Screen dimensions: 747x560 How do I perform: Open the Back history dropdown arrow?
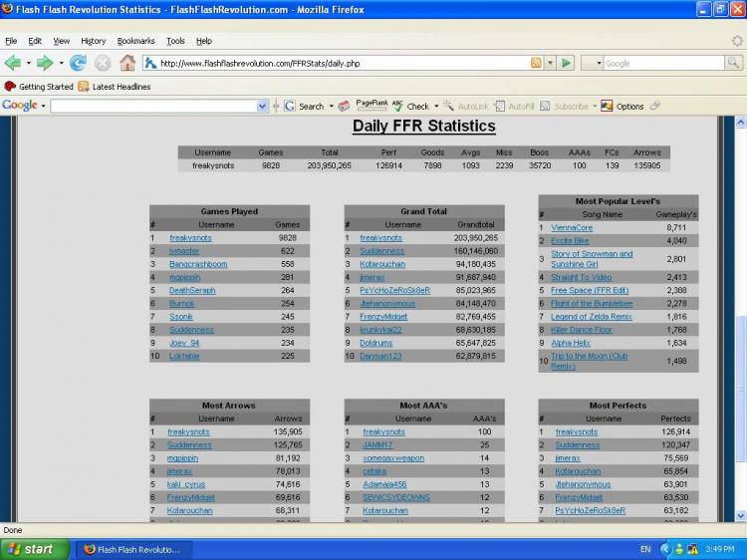(29, 63)
